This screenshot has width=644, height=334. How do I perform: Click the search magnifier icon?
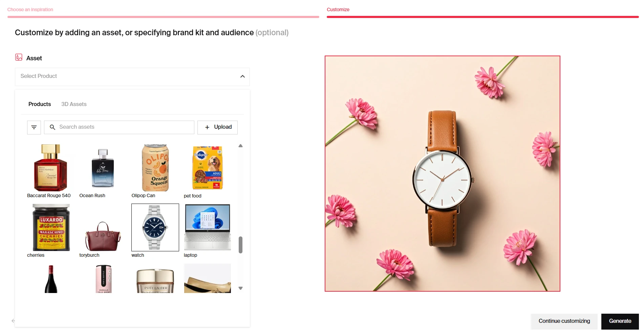[x=52, y=127]
